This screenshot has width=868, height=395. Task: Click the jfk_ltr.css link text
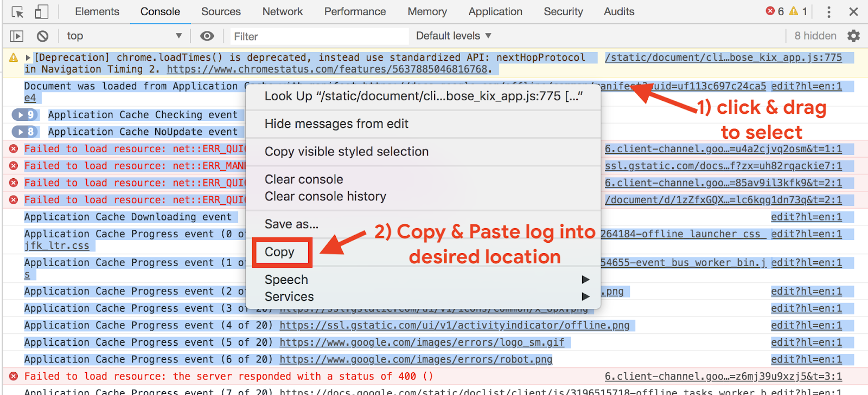[56, 246]
